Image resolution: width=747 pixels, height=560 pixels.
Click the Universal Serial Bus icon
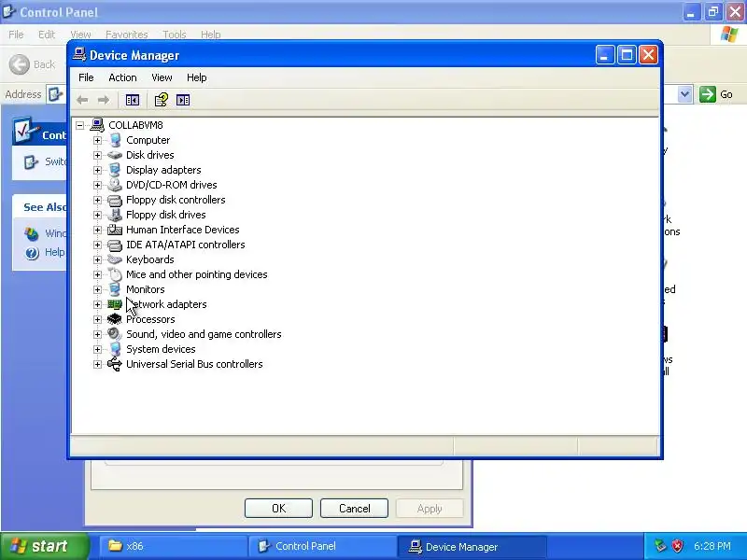[115, 364]
